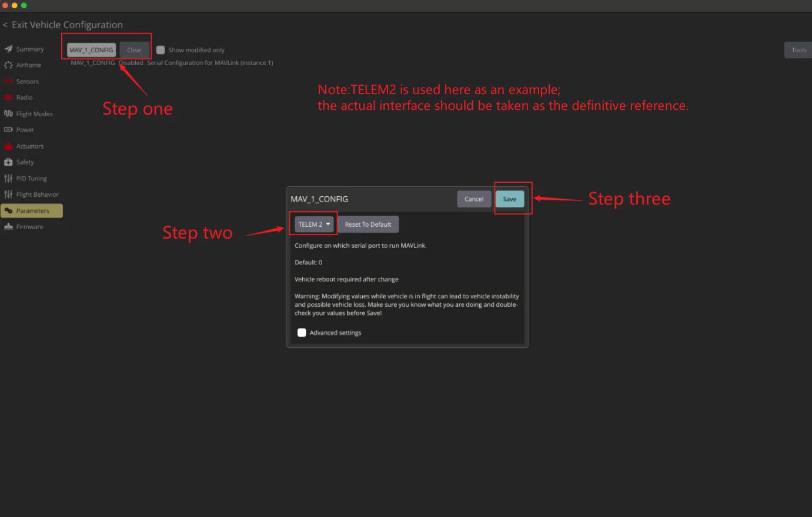Save the MAV_1_CONFIG change
The image size is (812, 517).
(x=510, y=199)
